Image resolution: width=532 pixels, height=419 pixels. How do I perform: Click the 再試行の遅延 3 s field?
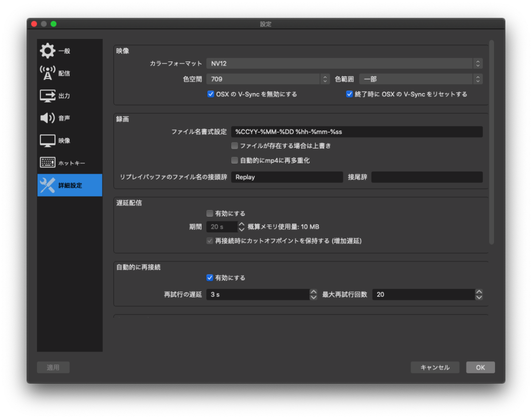click(x=258, y=294)
